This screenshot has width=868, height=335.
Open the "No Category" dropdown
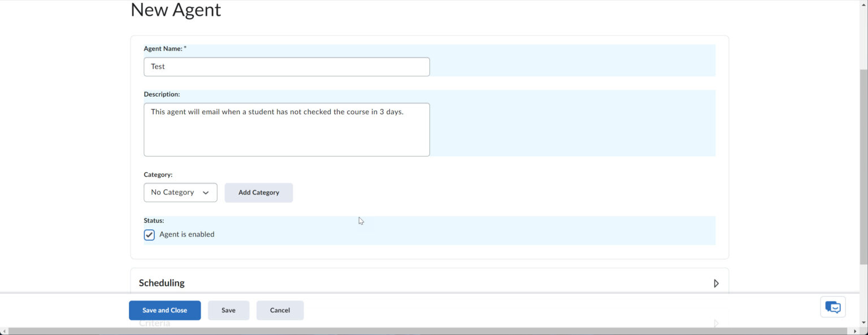180,192
